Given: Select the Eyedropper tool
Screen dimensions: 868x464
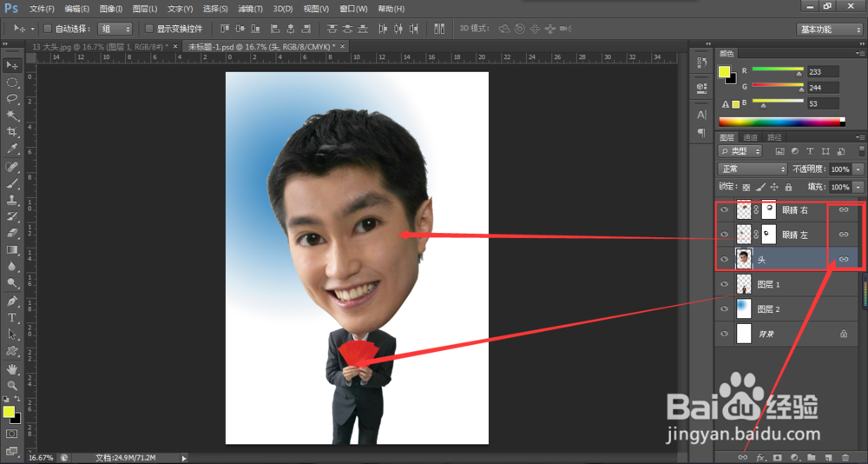Looking at the screenshot, I should pos(11,149).
